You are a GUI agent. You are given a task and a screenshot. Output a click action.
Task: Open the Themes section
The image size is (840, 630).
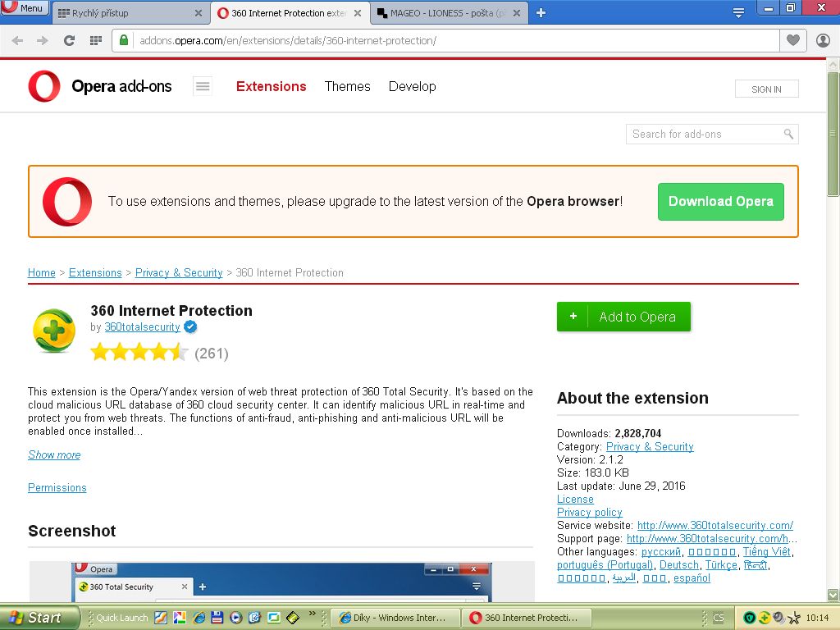point(347,86)
